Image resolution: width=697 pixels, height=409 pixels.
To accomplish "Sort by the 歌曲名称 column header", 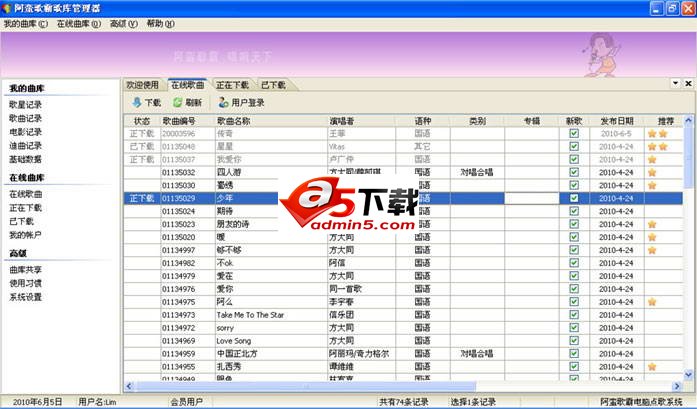I will click(x=271, y=121).
